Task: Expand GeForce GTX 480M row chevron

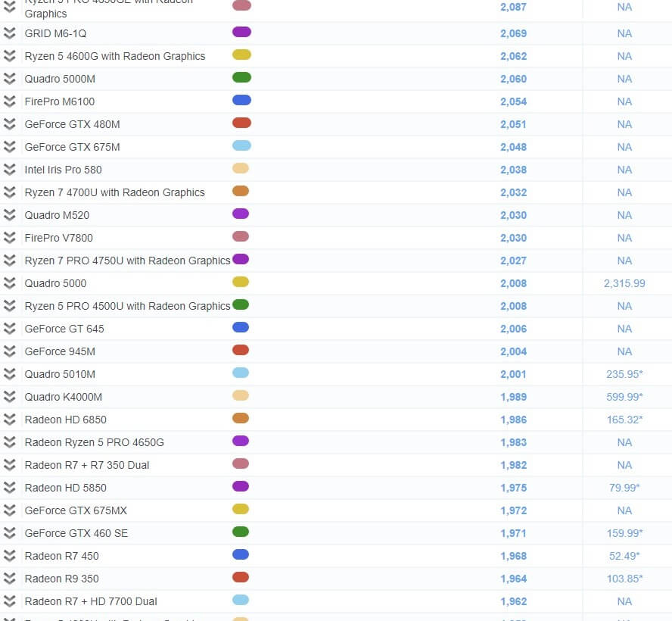Action: [9, 124]
